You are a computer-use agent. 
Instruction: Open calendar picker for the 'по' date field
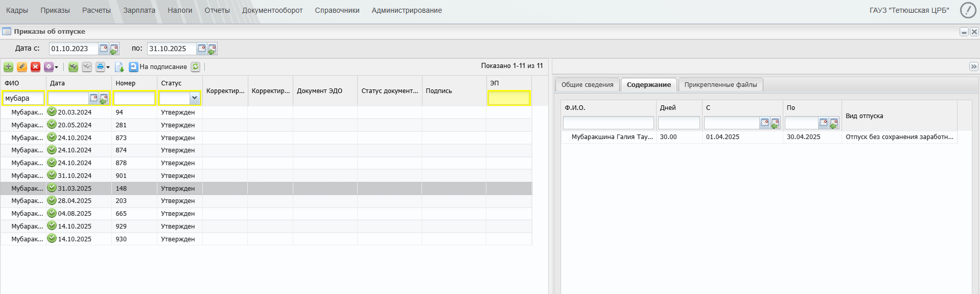pos(202,49)
